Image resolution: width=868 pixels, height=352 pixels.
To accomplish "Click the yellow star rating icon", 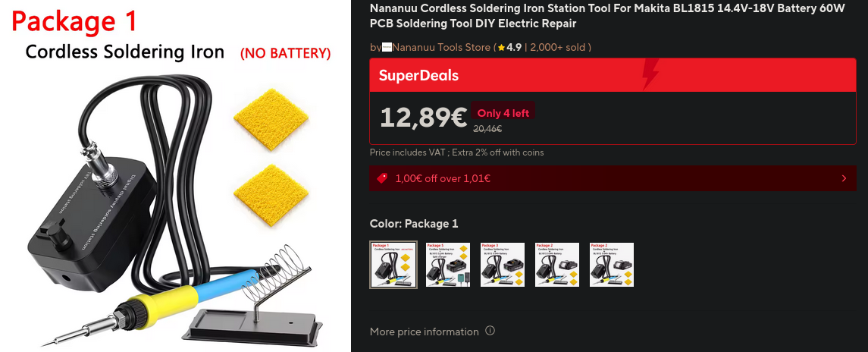I will coord(502,48).
